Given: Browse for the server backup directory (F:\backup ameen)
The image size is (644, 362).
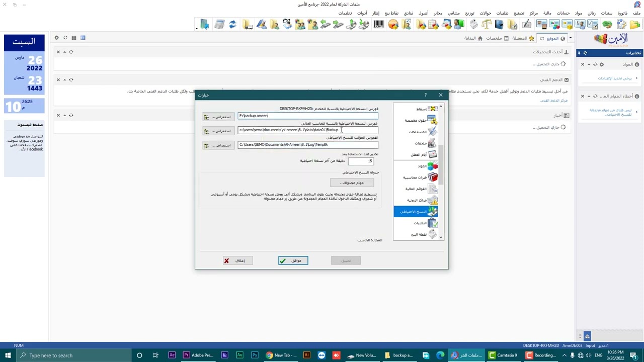Looking at the screenshot, I should coord(218,117).
